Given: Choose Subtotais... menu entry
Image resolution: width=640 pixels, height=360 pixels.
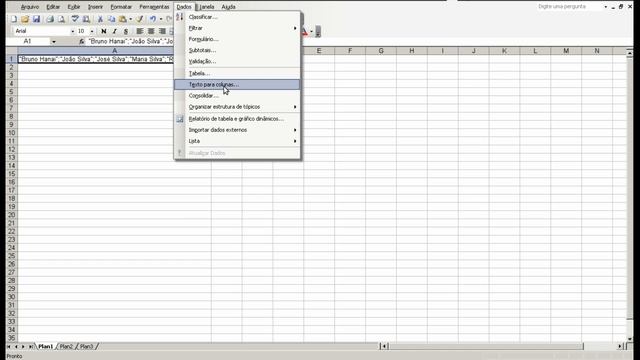Looking at the screenshot, I should [237, 50].
